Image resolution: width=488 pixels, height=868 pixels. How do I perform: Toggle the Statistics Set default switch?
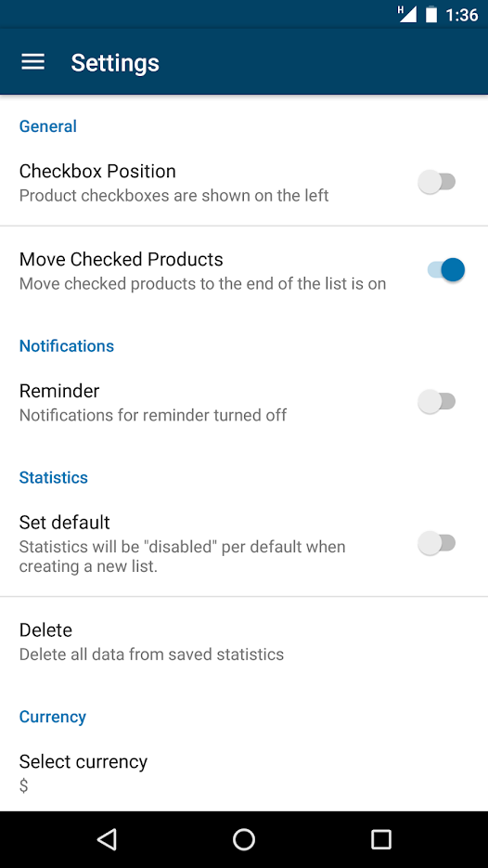pos(437,544)
